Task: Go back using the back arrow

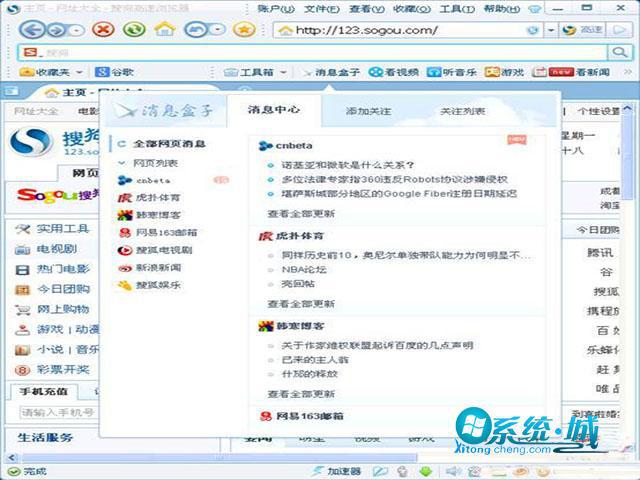Action: [x=32, y=30]
